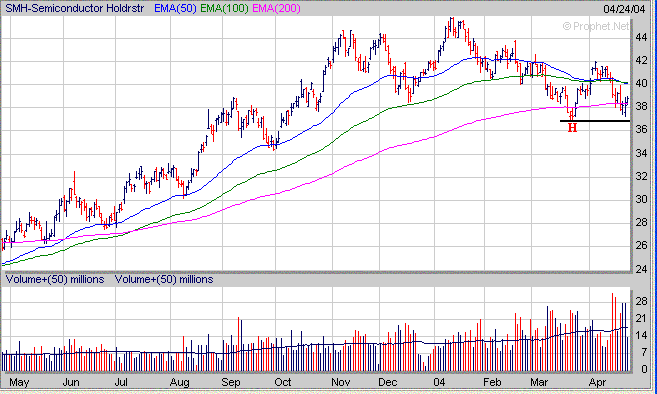Click the black horizontal support line
The height and width of the screenshot is (394, 657).
[595, 121]
